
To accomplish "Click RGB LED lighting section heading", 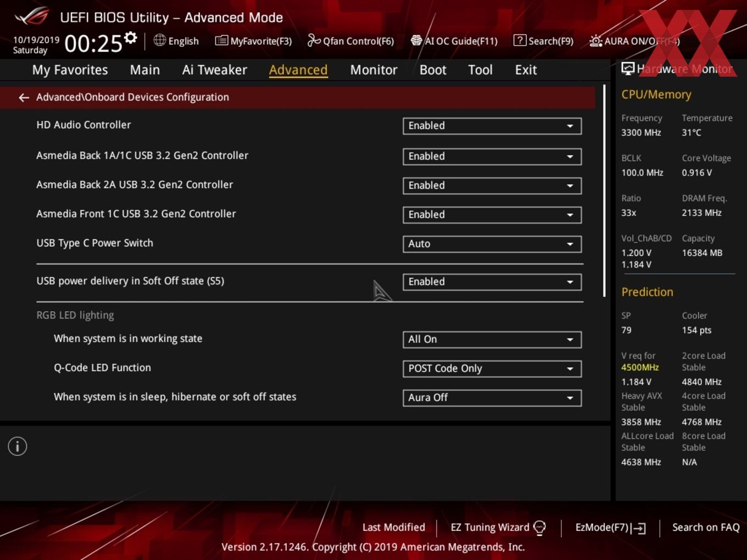I will [x=75, y=315].
